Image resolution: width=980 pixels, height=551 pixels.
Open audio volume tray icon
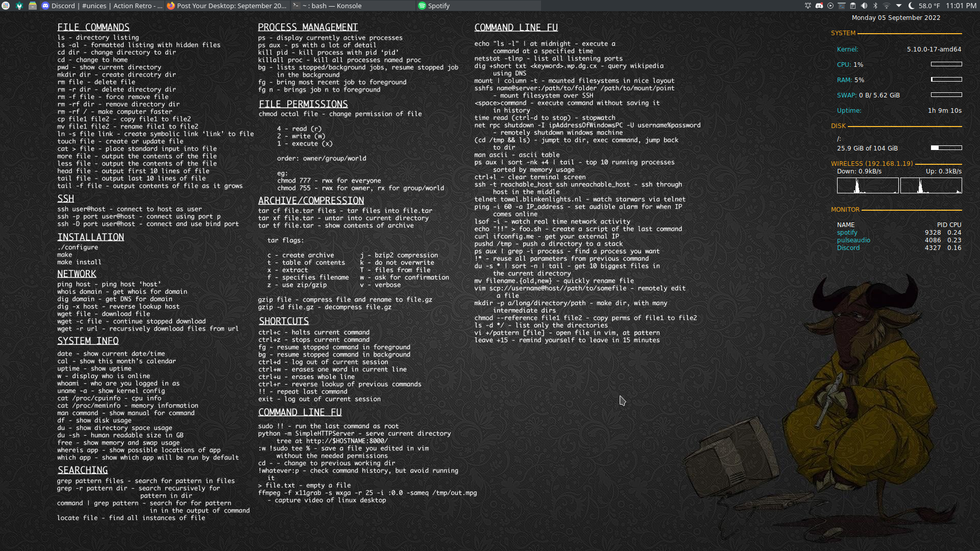pyautogui.click(x=864, y=6)
